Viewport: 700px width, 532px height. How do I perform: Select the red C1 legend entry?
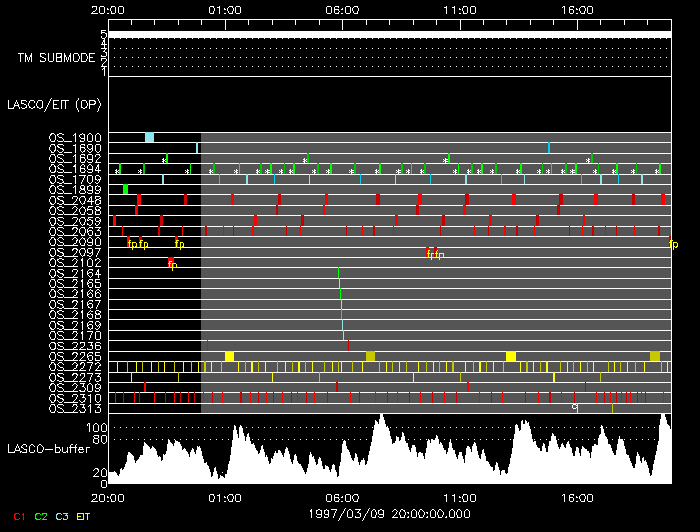point(18,516)
